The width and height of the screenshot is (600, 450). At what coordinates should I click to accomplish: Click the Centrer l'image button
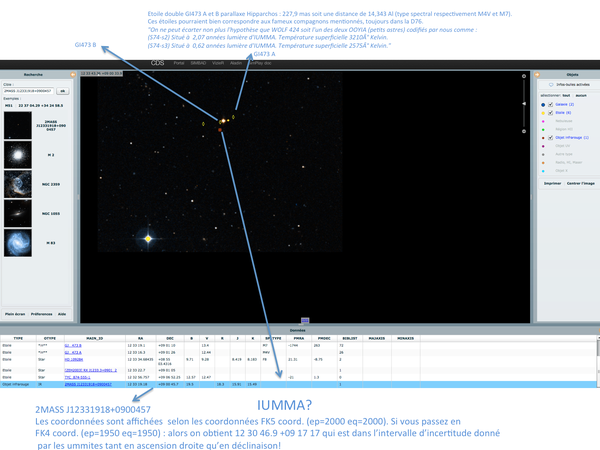tap(580, 184)
